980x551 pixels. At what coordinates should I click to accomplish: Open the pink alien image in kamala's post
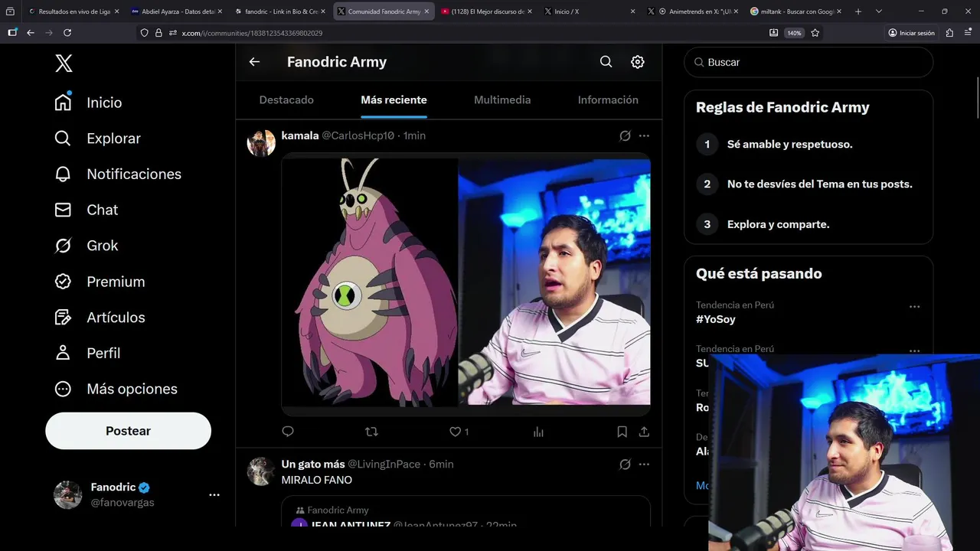tap(370, 283)
